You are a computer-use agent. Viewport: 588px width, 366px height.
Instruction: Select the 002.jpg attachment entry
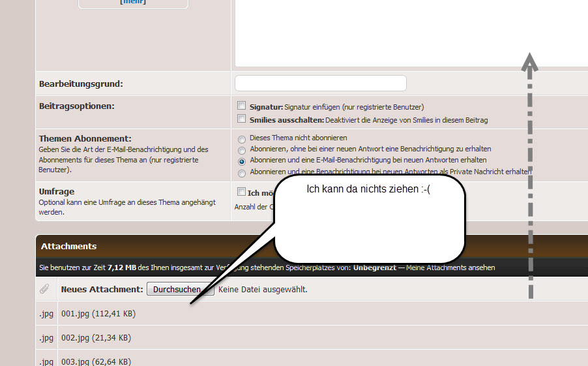click(95, 338)
